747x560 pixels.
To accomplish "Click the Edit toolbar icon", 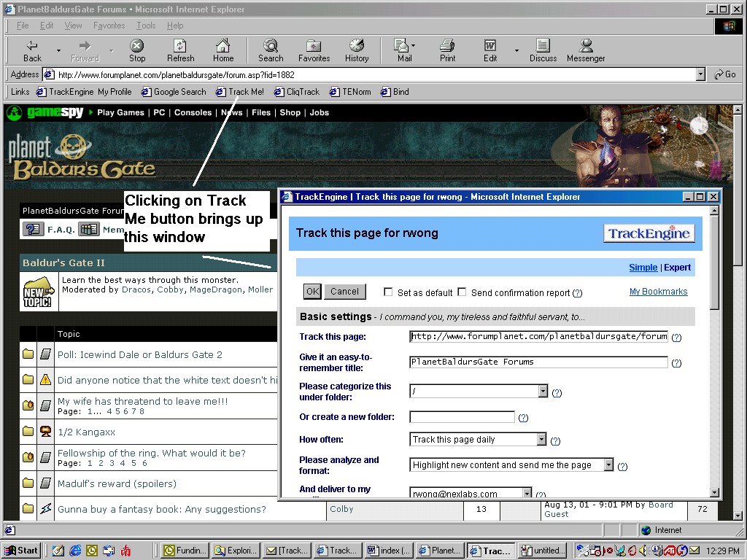I will [x=490, y=50].
